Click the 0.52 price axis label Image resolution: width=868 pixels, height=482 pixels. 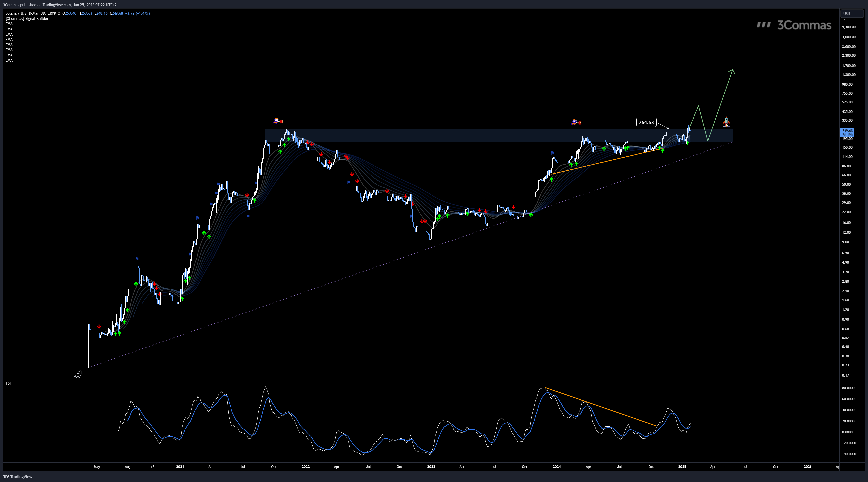[845, 337]
